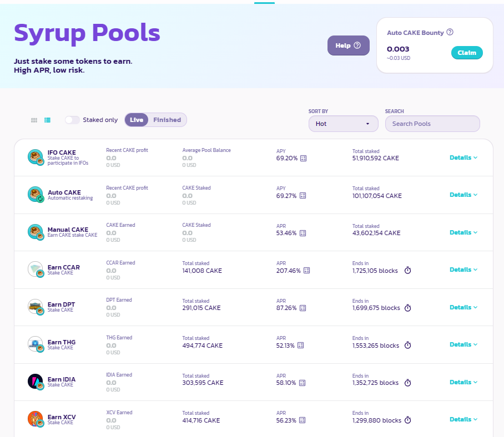The image size is (504, 437).
Task: Click the 43,602,154 CAKE total staked value
Action: pyautogui.click(x=376, y=233)
